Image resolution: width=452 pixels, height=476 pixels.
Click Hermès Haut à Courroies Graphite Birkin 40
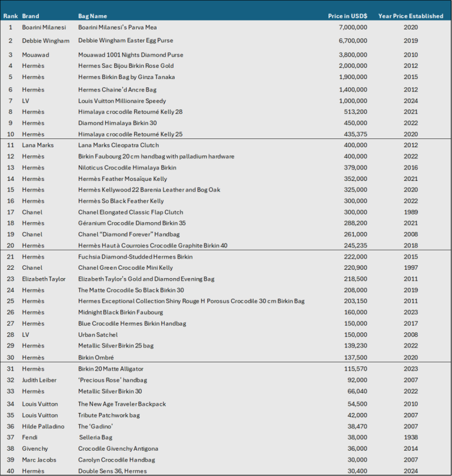[152, 246]
